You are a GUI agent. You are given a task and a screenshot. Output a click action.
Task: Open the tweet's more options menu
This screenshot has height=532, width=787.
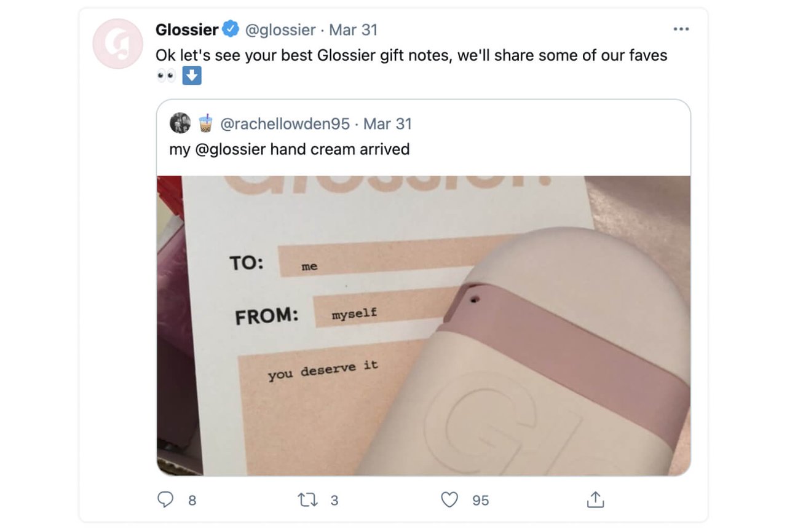[681, 29]
